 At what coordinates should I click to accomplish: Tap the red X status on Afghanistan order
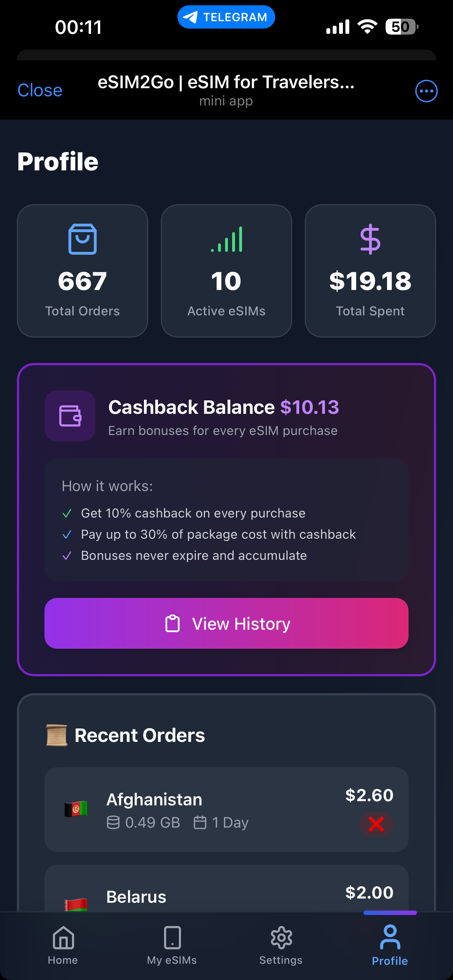[376, 824]
